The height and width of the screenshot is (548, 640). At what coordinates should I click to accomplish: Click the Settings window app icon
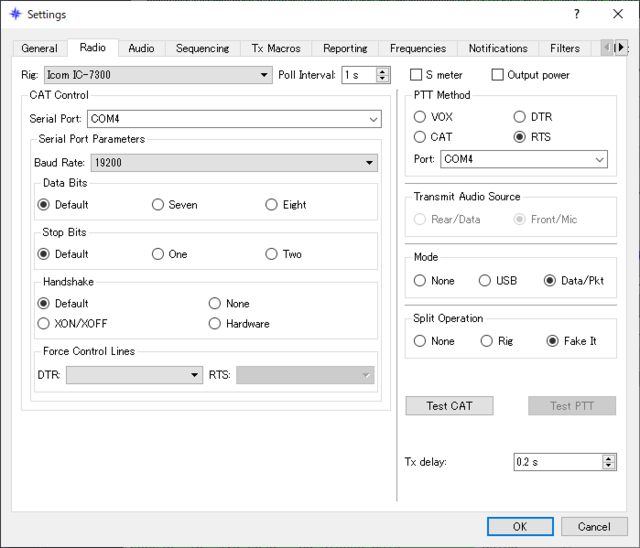[x=16, y=14]
